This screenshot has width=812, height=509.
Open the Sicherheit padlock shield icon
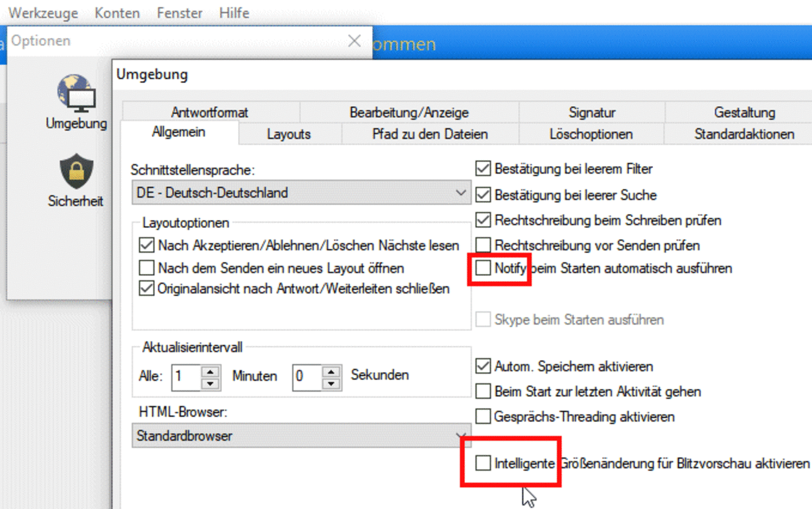(x=77, y=171)
